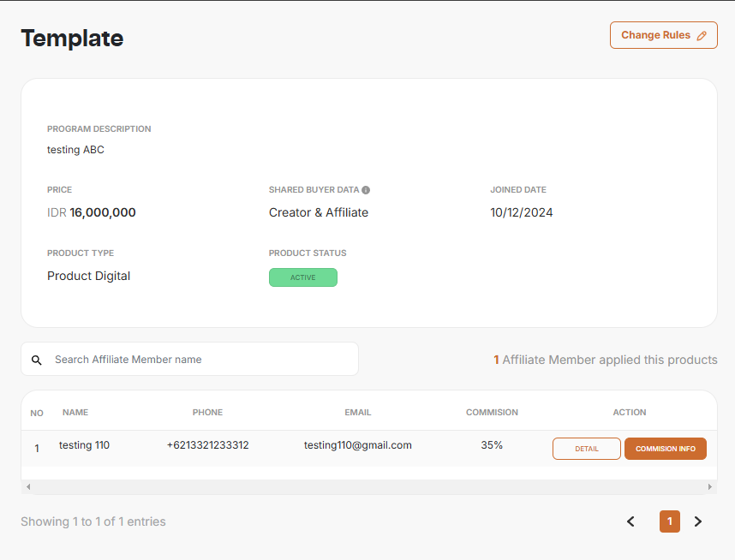This screenshot has width=735, height=560.
Task: Select page 1 in pagination
Action: [x=669, y=521]
